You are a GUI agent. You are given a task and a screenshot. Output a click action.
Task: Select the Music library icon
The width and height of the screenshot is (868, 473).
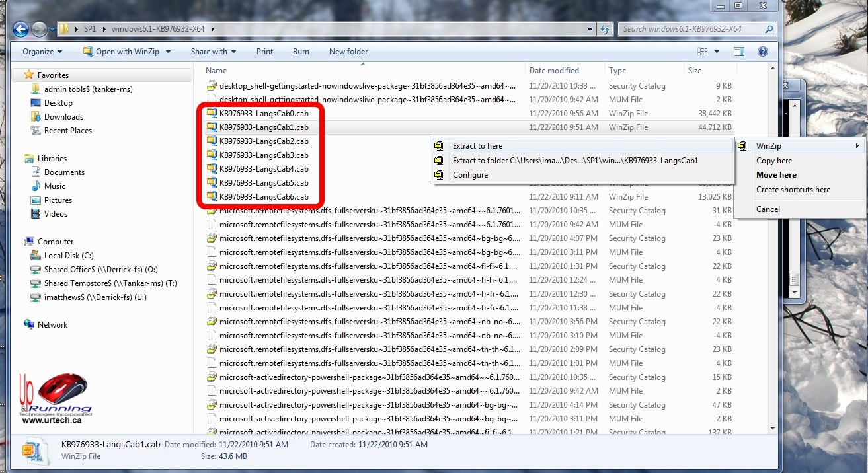[x=36, y=186]
